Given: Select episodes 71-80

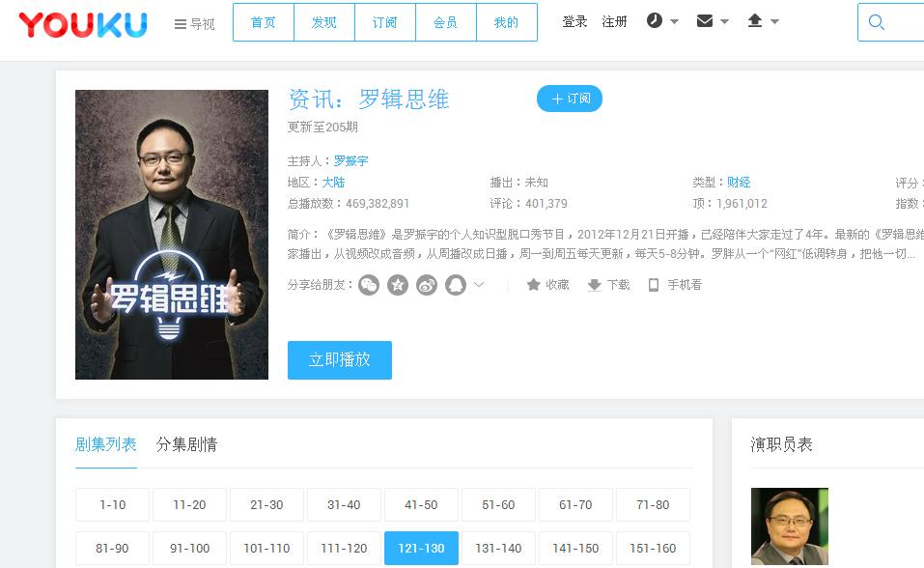Looking at the screenshot, I should tap(653, 505).
